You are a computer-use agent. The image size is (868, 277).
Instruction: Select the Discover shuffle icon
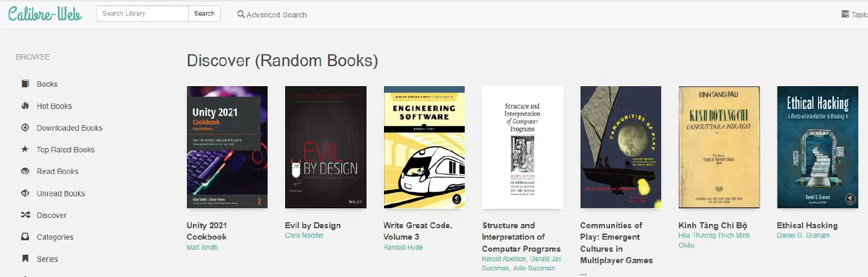tap(25, 215)
